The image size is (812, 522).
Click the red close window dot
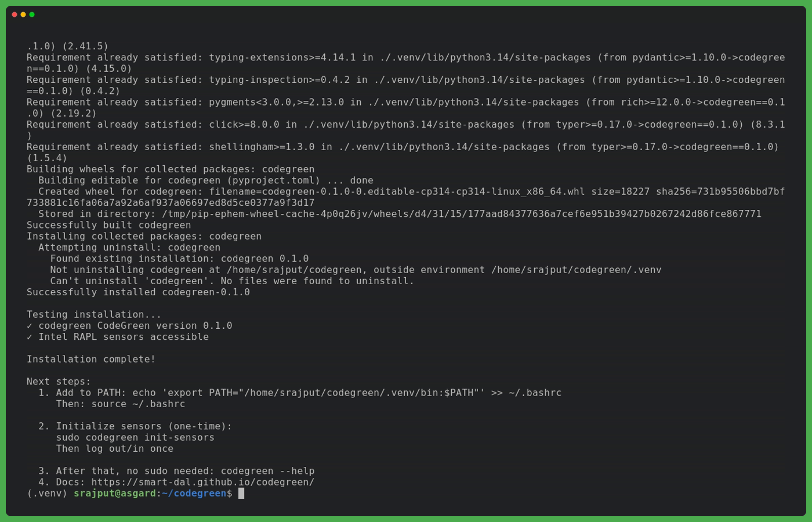coord(14,14)
